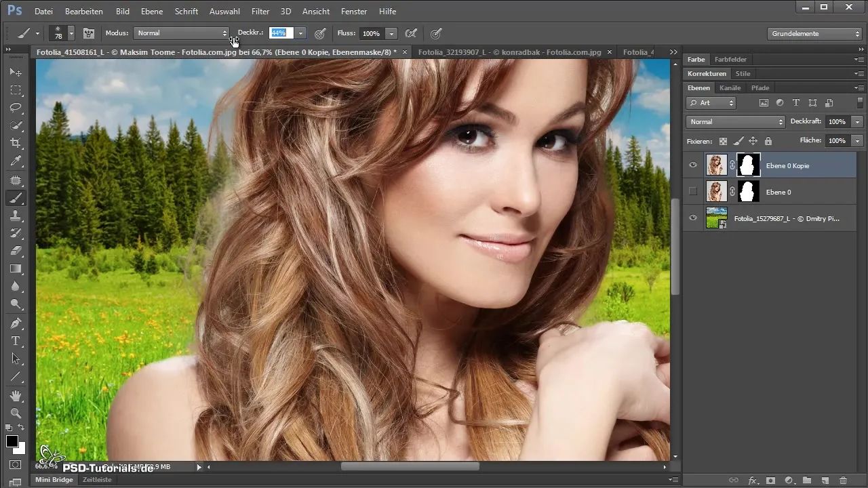The width and height of the screenshot is (868, 488).
Task: Click the foreground color swatch
Action: [12, 442]
